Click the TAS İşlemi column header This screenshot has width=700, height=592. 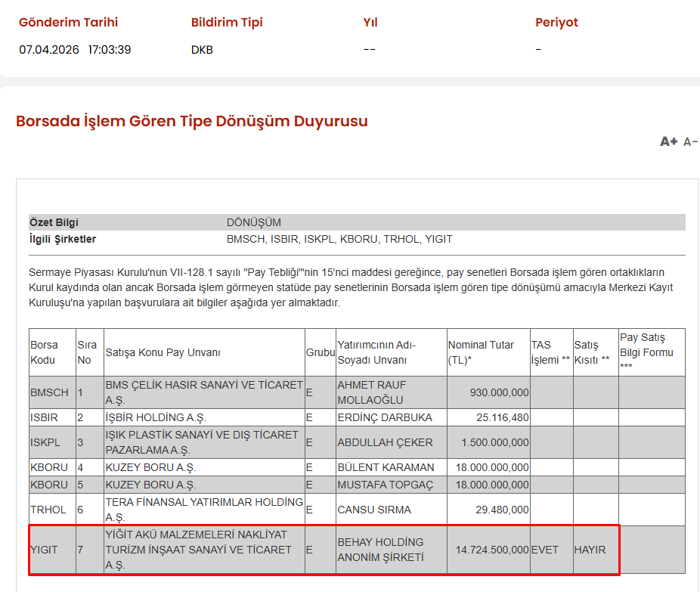pyautogui.click(x=550, y=352)
